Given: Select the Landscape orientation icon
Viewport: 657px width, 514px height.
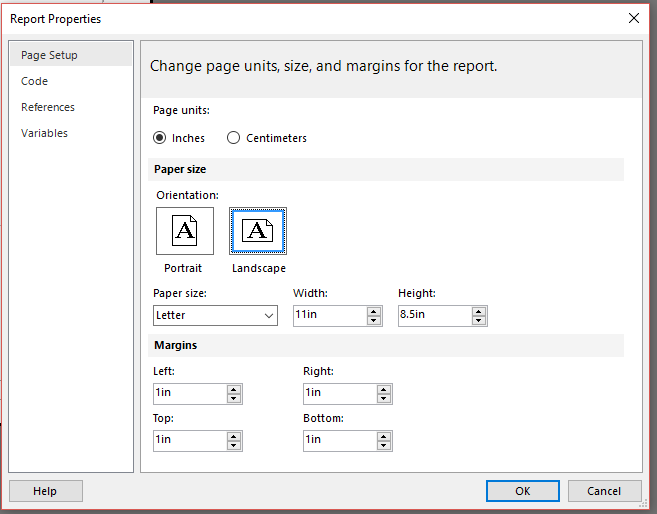Looking at the screenshot, I should [258, 231].
